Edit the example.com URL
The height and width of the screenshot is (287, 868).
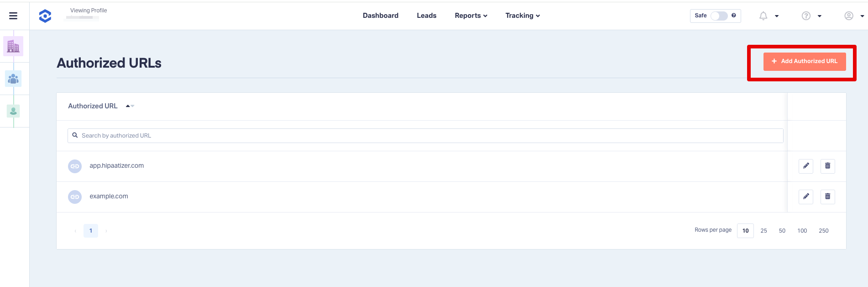(805, 197)
